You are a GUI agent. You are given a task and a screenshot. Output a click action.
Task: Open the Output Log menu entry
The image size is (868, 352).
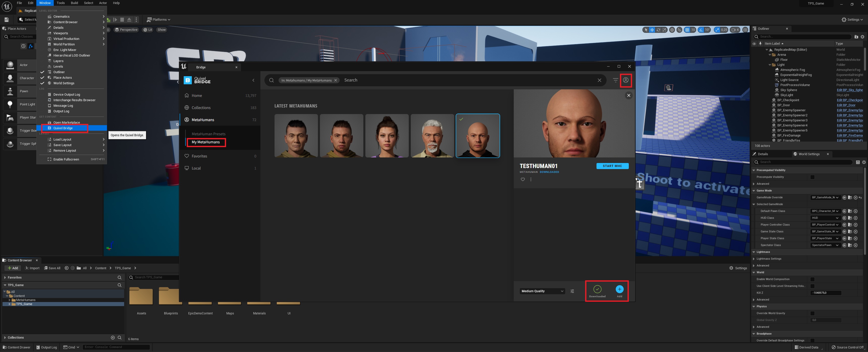[61, 111]
